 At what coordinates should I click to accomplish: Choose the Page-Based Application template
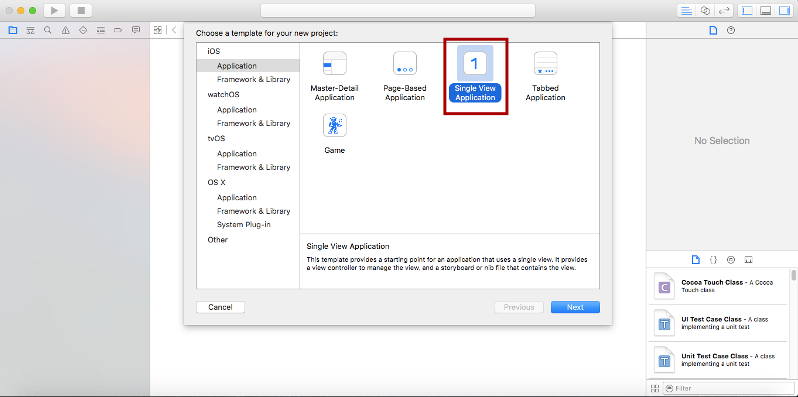(405, 76)
